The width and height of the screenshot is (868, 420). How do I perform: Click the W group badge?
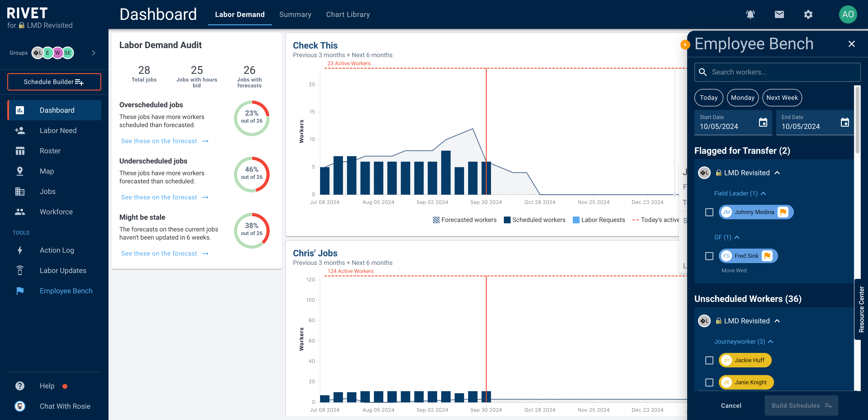click(58, 52)
